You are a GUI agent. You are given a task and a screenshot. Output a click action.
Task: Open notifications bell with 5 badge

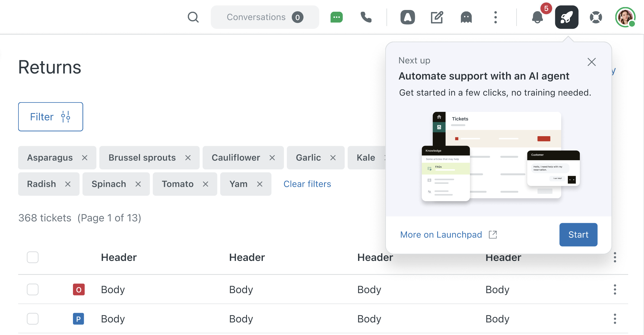point(537,17)
